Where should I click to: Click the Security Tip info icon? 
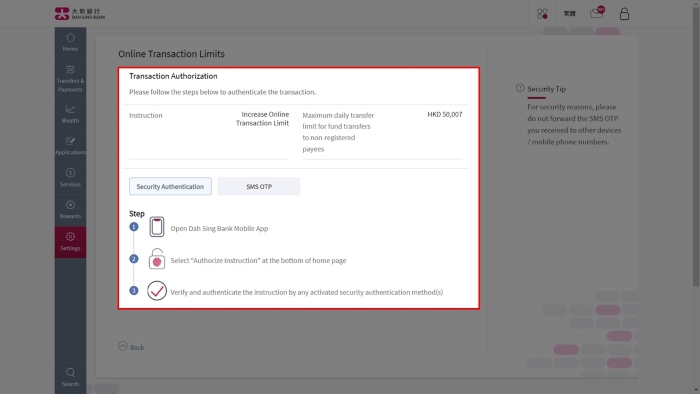click(520, 88)
